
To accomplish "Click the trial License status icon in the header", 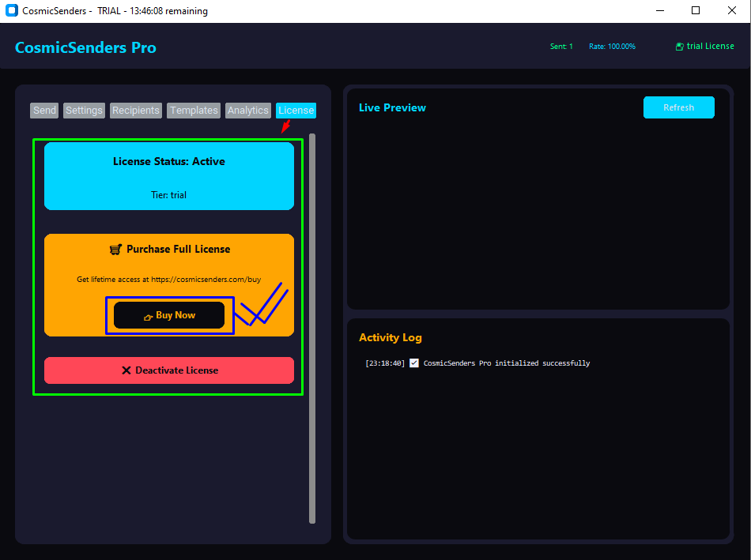I will 679,47.
